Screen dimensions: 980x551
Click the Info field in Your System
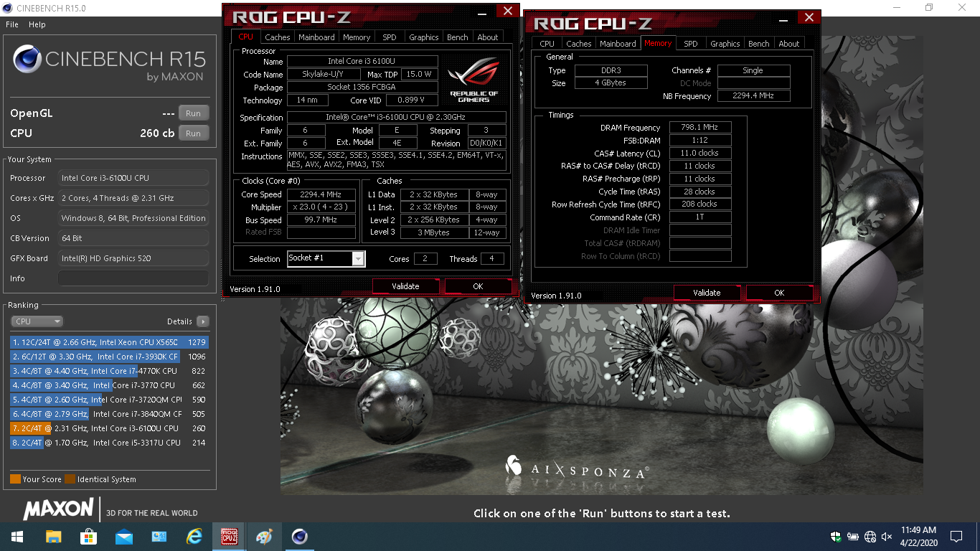[133, 278]
